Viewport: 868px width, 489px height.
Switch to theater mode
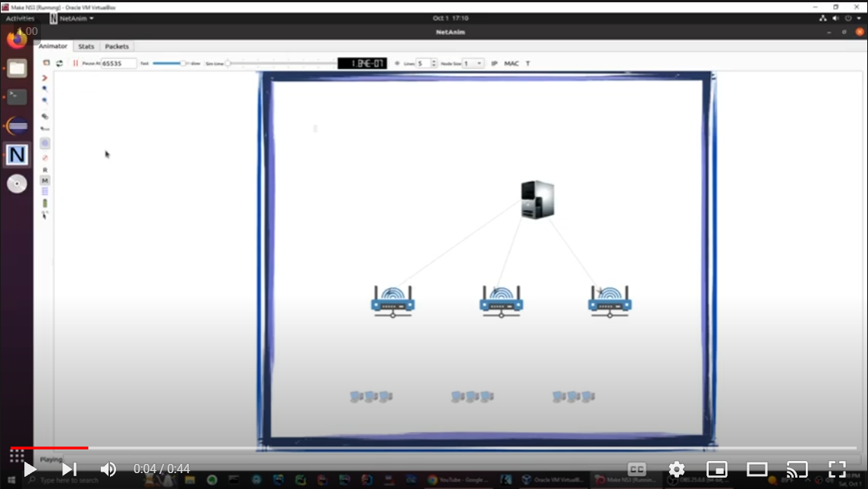coord(756,469)
